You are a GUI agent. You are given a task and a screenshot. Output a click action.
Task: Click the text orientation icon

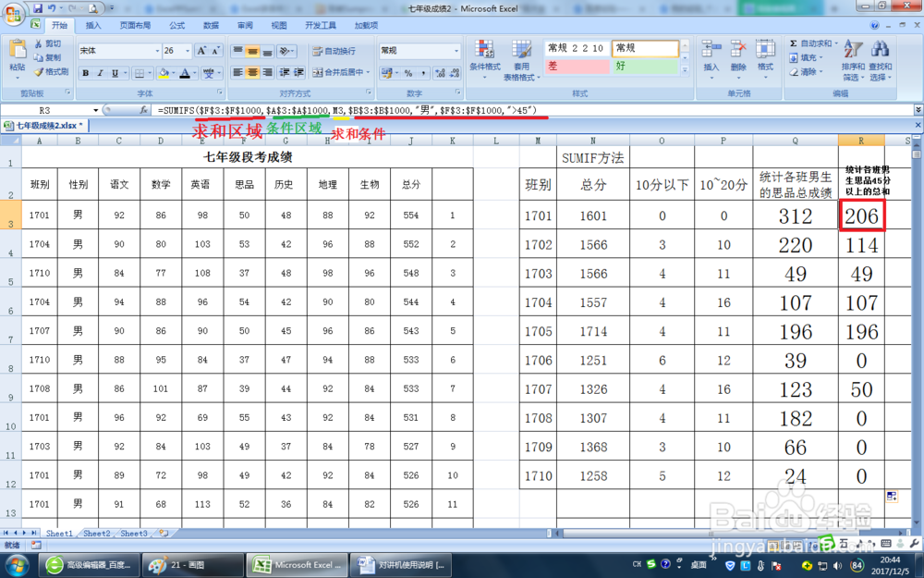click(286, 51)
